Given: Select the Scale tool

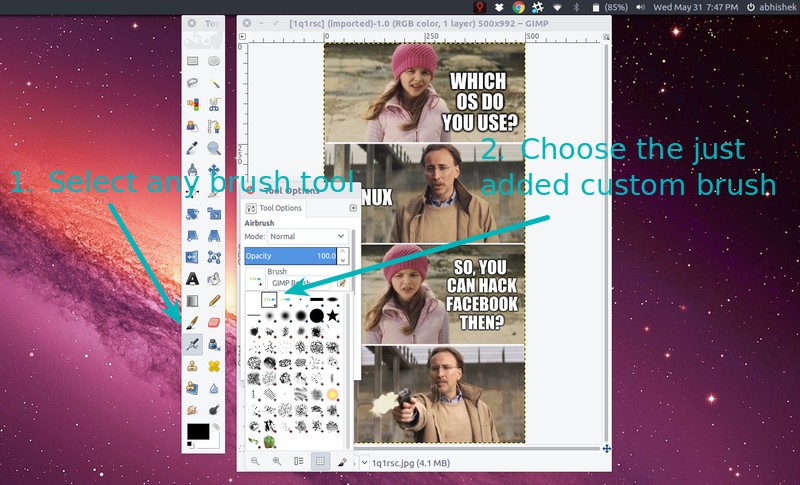Looking at the screenshot, I should (214, 214).
